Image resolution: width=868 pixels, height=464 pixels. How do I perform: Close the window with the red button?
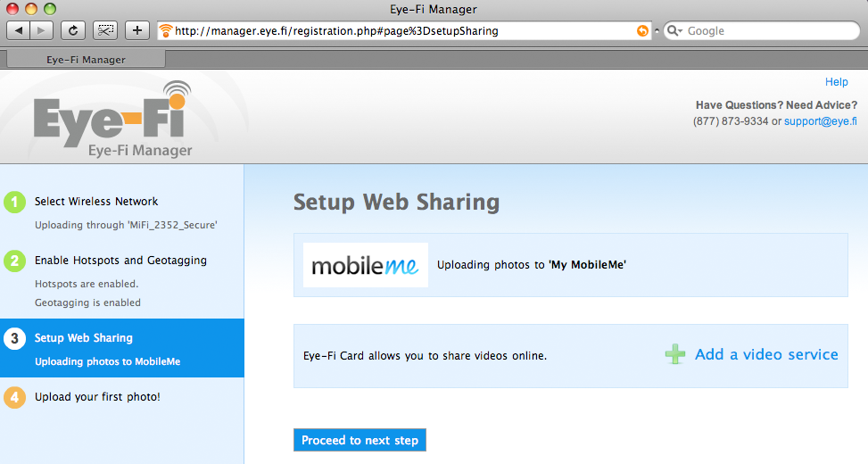coord(12,9)
